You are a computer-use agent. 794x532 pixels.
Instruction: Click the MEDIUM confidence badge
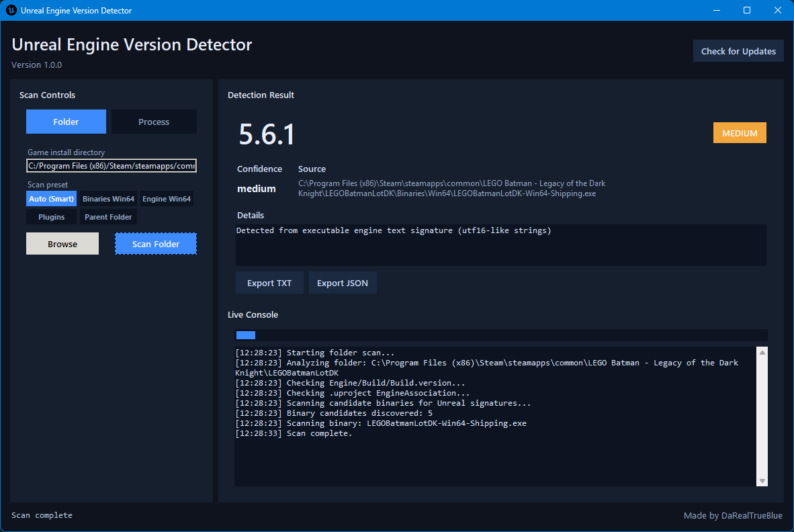point(740,132)
